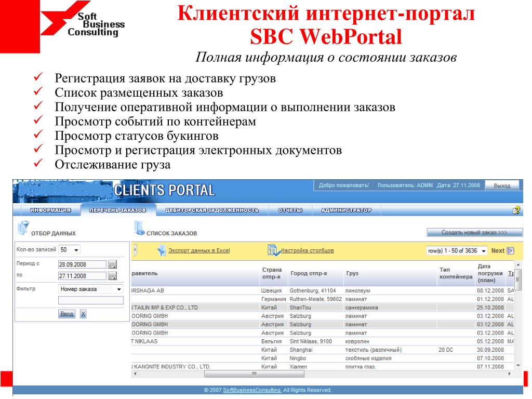Click the Ввод submit button
This screenshot has height=399, width=532.
67,314
